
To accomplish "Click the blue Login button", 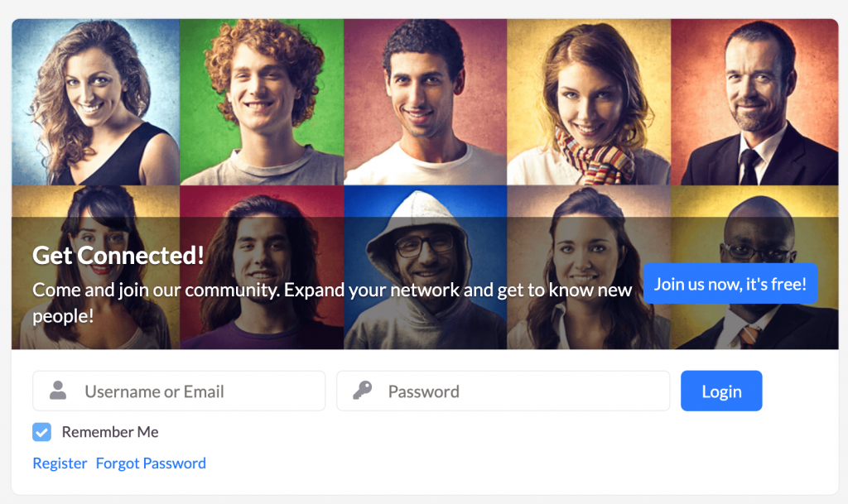I will (721, 391).
